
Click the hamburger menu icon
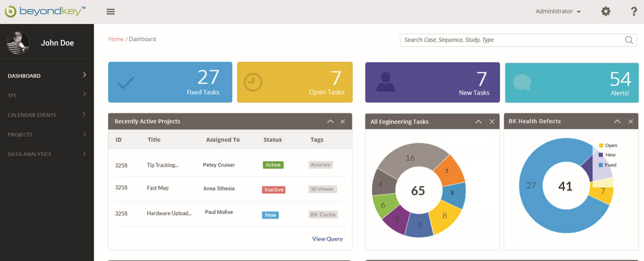(x=111, y=12)
